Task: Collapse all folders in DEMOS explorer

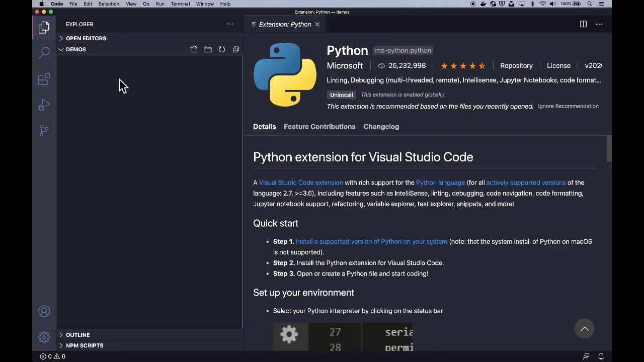Action: 236,49
